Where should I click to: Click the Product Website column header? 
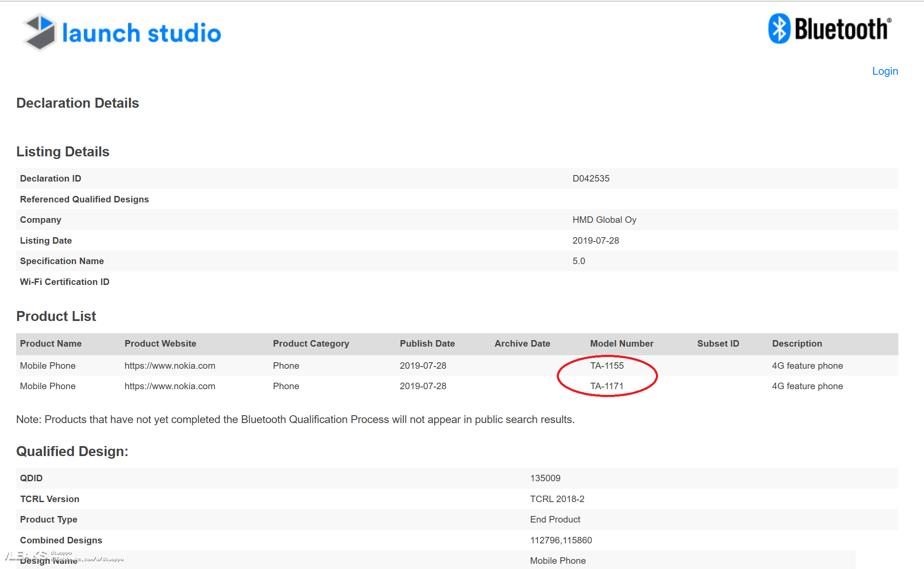click(160, 344)
